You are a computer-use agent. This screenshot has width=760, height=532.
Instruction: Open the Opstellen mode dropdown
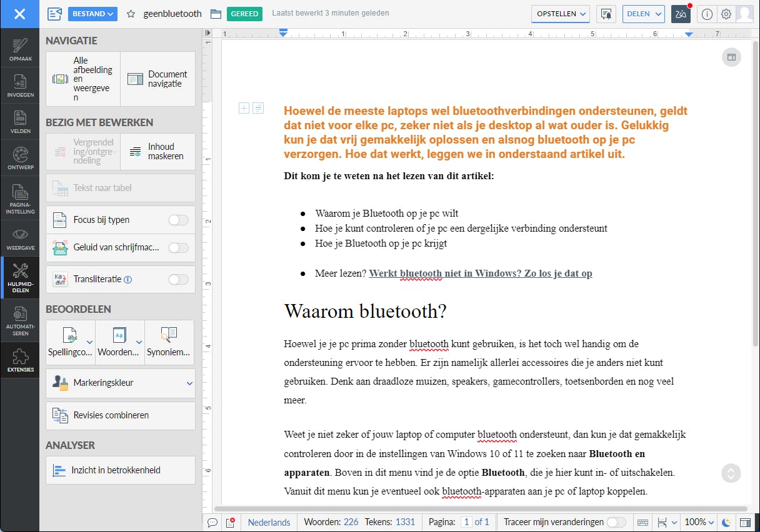coord(561,14)
